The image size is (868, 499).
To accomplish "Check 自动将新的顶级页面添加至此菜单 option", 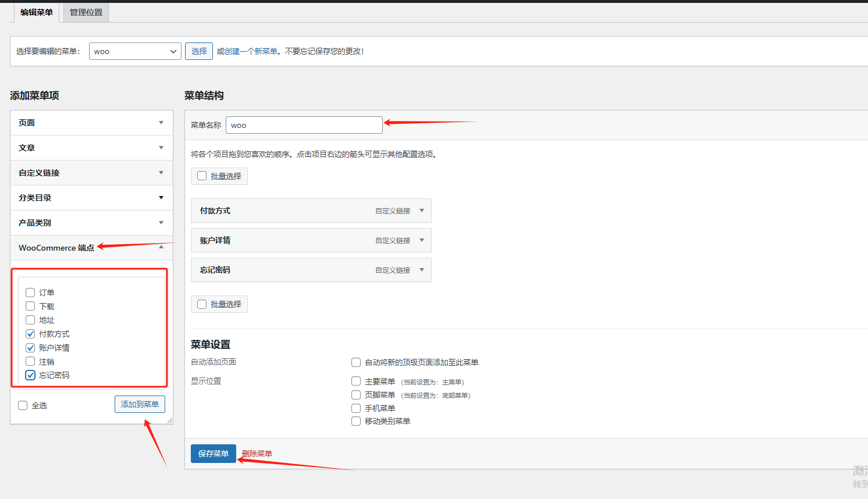I will click(355, 362).
